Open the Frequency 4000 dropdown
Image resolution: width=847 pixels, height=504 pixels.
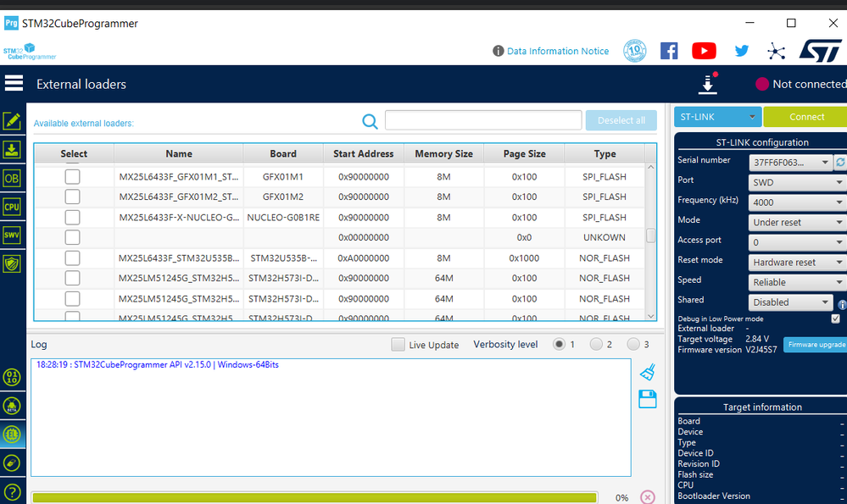coord(797,202)
